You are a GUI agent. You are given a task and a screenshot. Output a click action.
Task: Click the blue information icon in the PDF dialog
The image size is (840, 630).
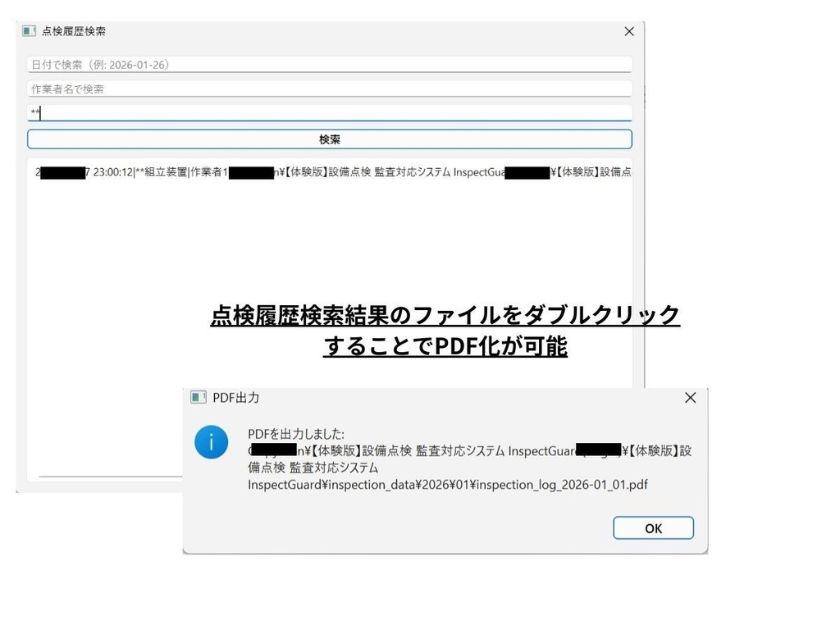pyautogui.click(x=211, y=441)
